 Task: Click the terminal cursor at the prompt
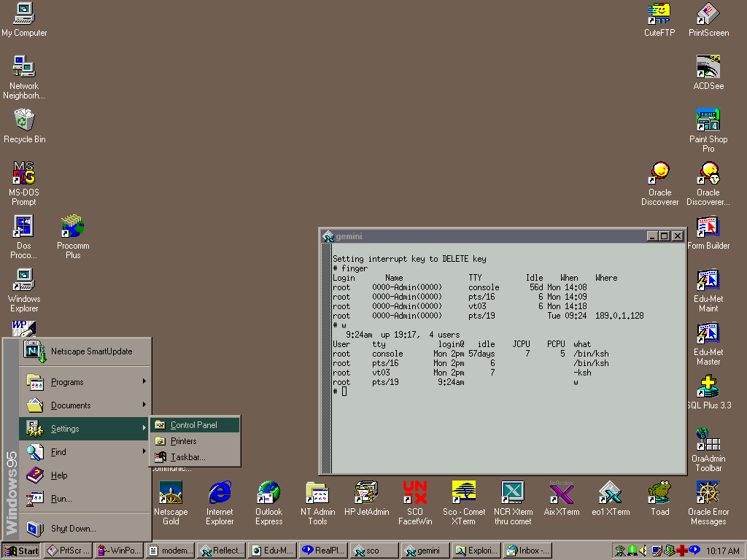344,392
